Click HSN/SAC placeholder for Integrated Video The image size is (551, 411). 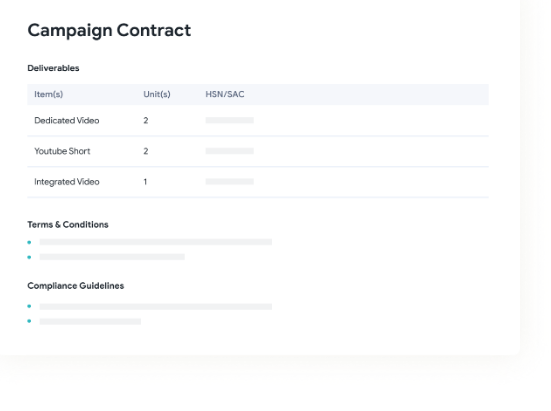click(x=229, y=182)
